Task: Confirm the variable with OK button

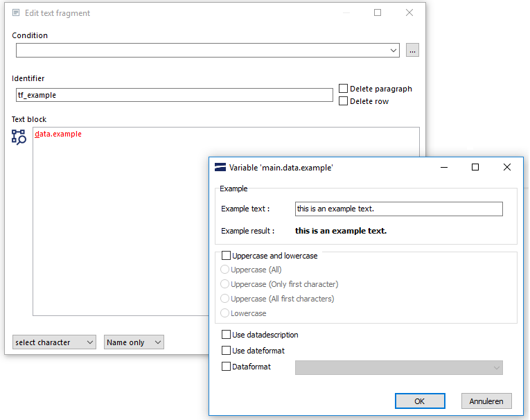Action: 420,401
